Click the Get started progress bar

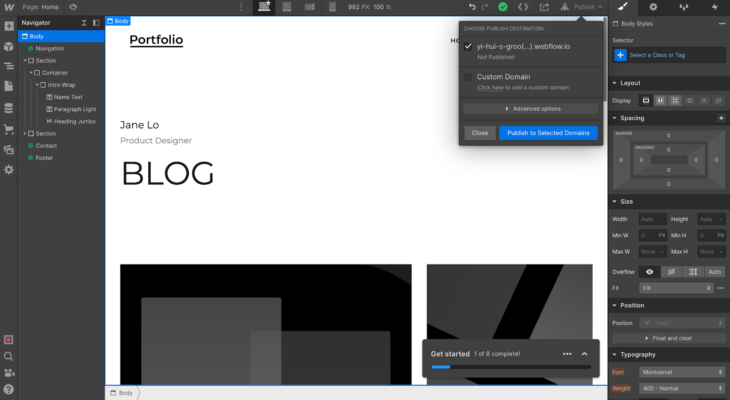511,367
